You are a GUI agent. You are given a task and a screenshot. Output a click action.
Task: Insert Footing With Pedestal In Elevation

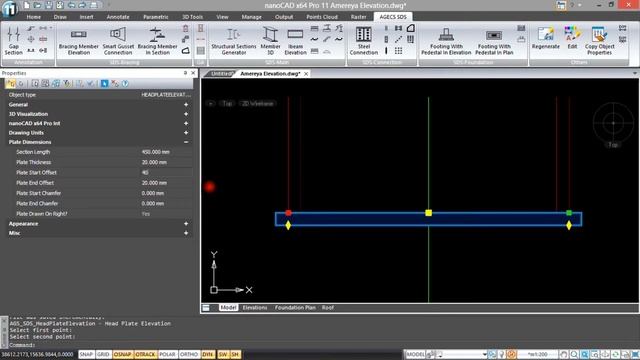point(446,41)
